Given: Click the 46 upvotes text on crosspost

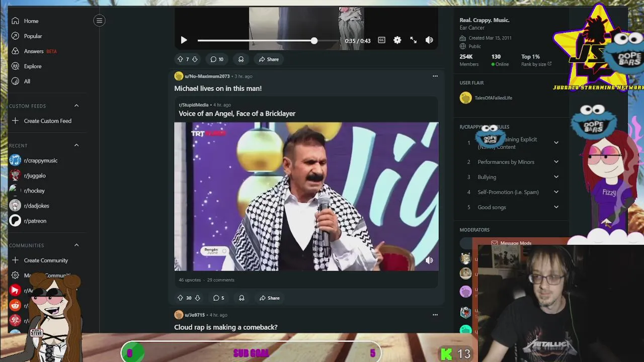Looking at the screenshot, I should 190,280.
